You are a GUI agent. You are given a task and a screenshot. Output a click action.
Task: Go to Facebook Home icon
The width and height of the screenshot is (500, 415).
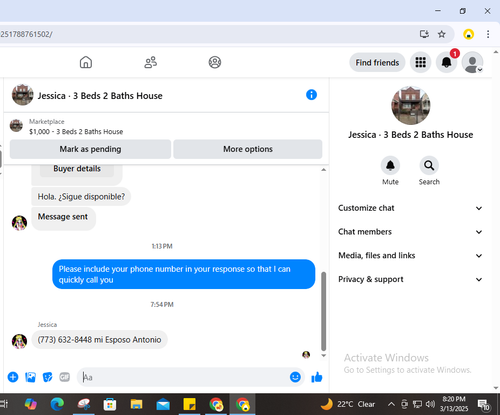[86, 62]
